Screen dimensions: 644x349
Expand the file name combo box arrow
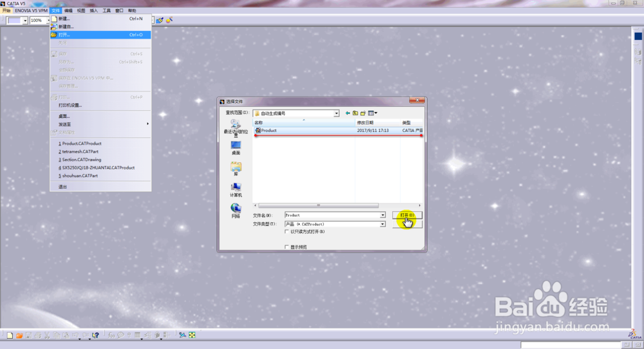(383, 215)
